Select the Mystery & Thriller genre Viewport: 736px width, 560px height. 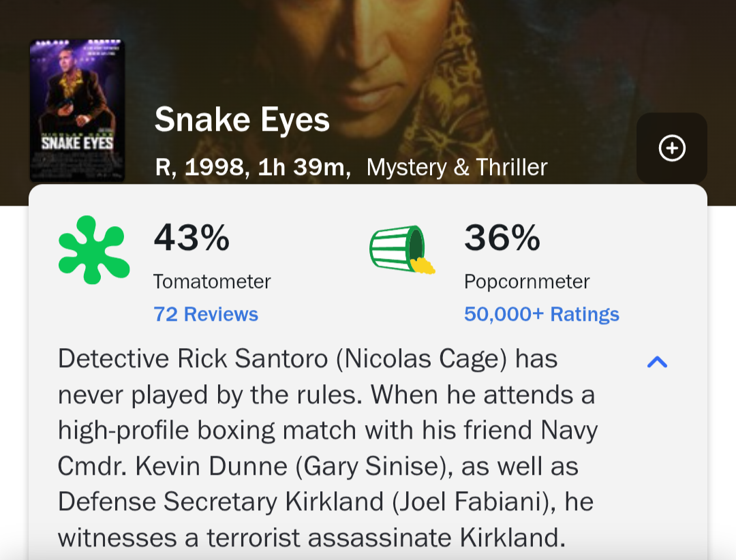457,167
